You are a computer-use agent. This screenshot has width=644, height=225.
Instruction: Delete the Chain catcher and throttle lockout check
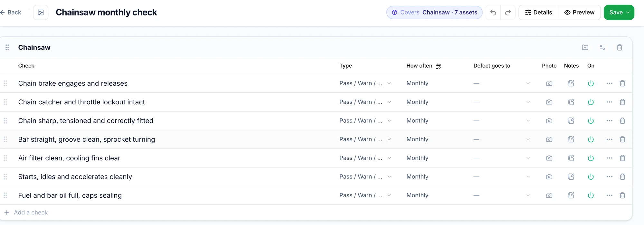pyautogui.click(x=622, y=102)
